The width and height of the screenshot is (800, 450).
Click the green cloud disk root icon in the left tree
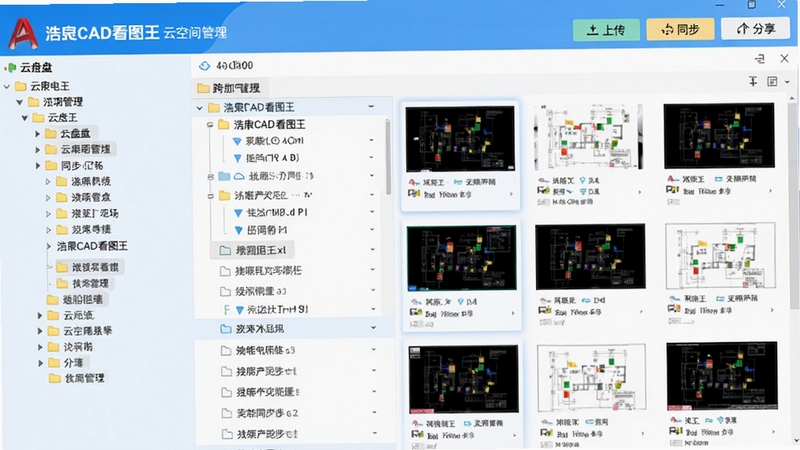pos(10,67)
